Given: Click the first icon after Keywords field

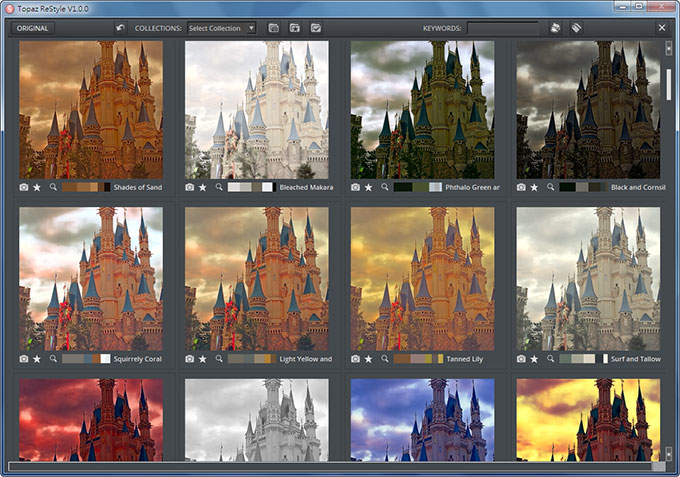Looking at the screenshot, I should pyautogui.click(x=555, y=28).
